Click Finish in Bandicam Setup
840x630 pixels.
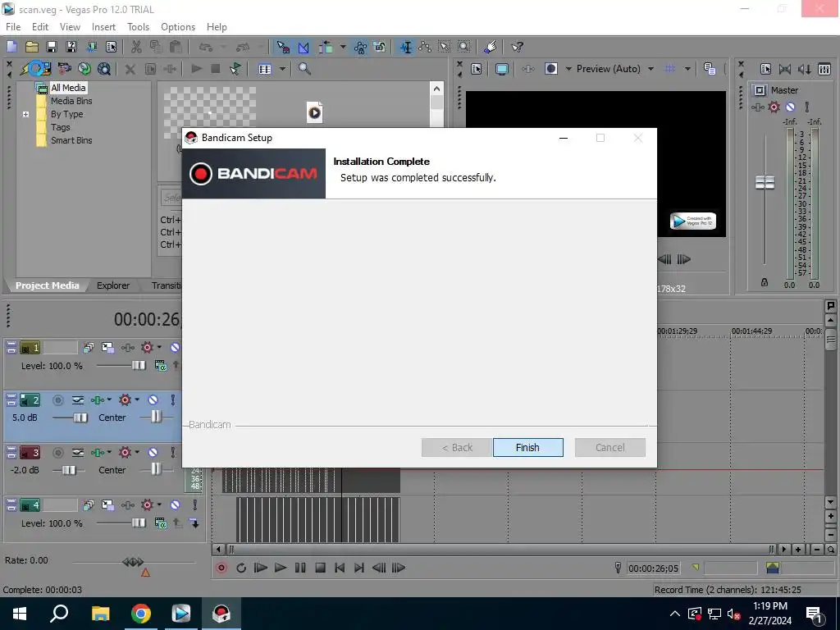(527, 447)
